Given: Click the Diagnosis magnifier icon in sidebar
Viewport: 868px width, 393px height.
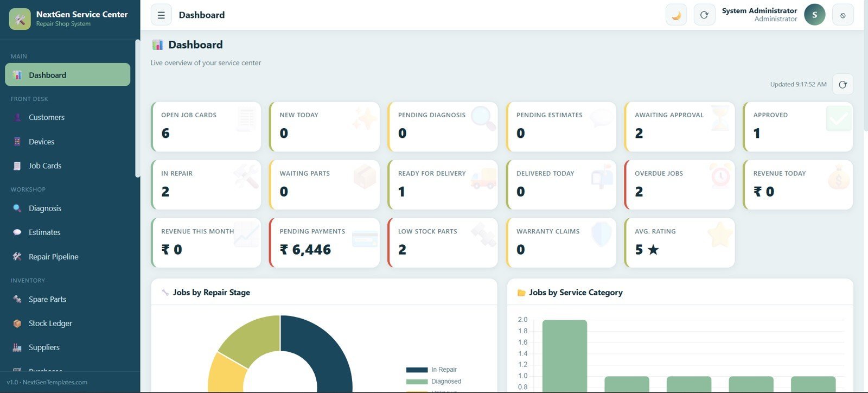Looking at the screenshot, I should click(17, 208).
